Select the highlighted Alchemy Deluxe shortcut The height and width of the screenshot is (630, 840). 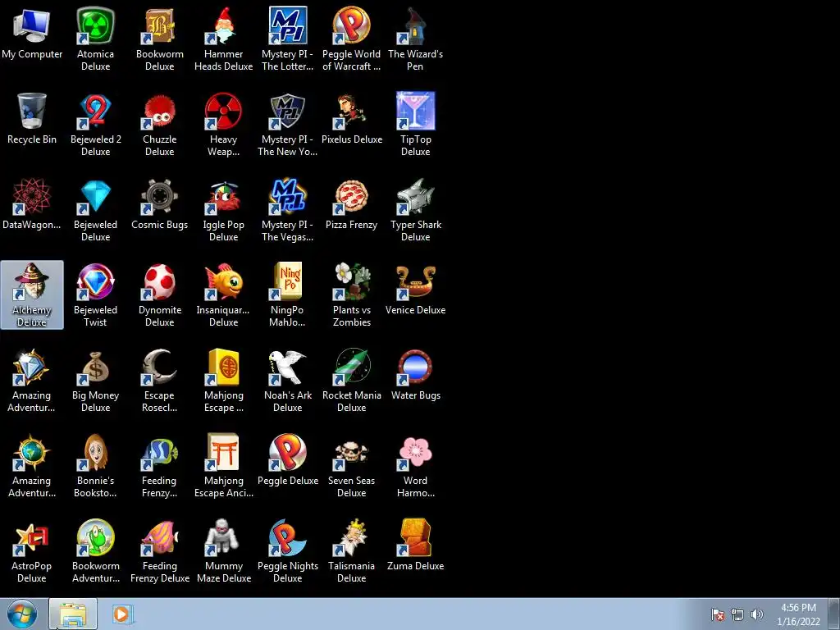click(x=32, y=294)
